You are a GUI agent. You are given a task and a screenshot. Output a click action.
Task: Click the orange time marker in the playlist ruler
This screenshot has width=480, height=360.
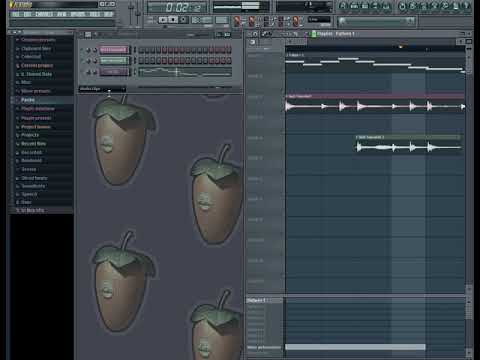pos(401,47)
